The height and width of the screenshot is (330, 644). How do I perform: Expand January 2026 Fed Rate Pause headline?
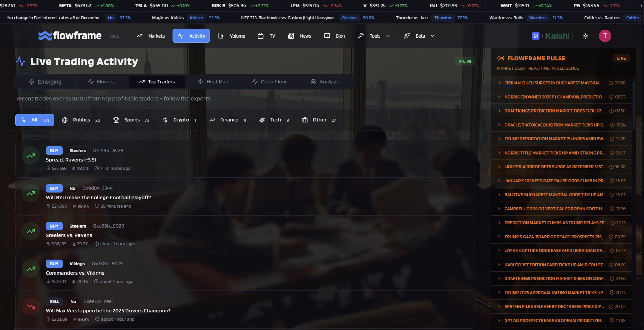point(561,181)
